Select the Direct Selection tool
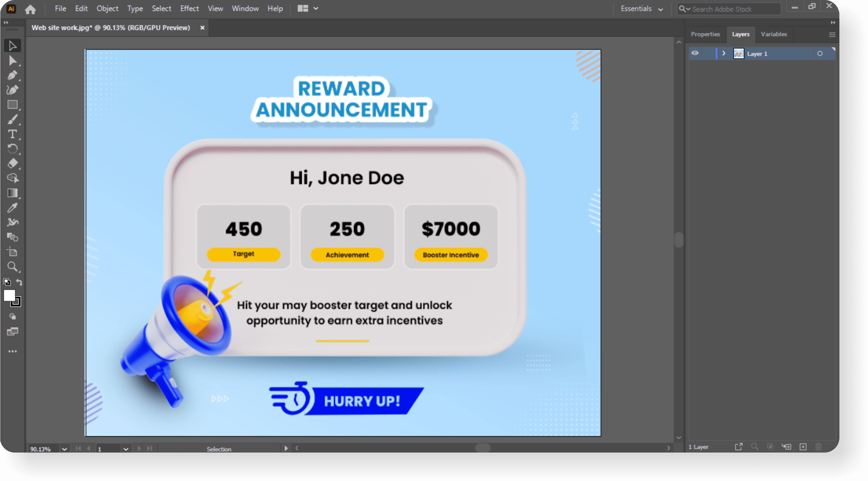 pos(13,61)
